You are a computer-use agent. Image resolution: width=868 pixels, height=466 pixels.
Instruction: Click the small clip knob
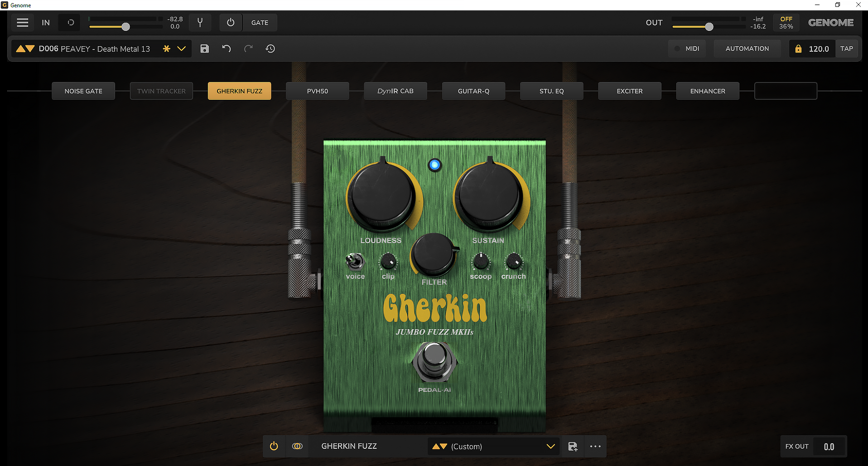(388, 262)
